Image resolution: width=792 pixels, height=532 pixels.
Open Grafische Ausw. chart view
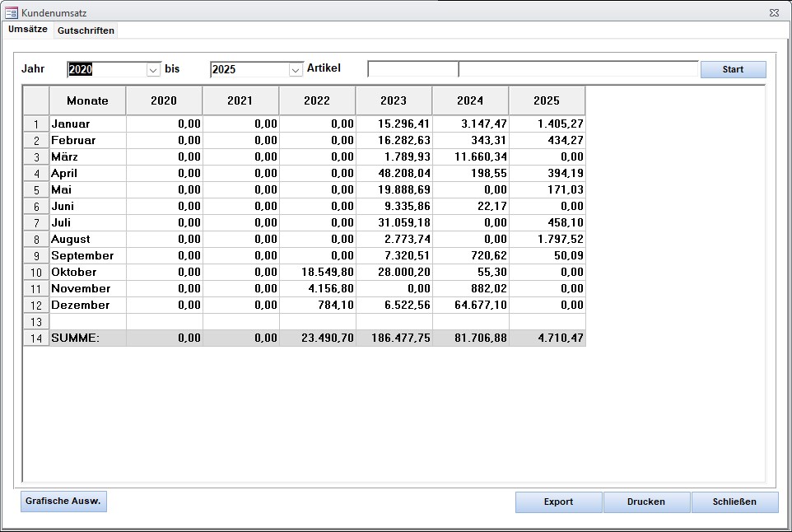point(63,501)
